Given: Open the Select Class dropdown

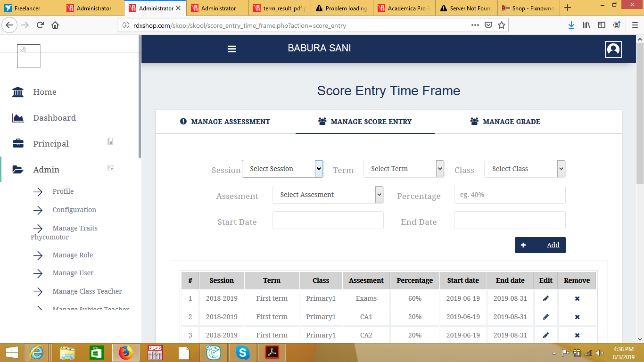Looking at the screenshot, I should coord(524,169).
